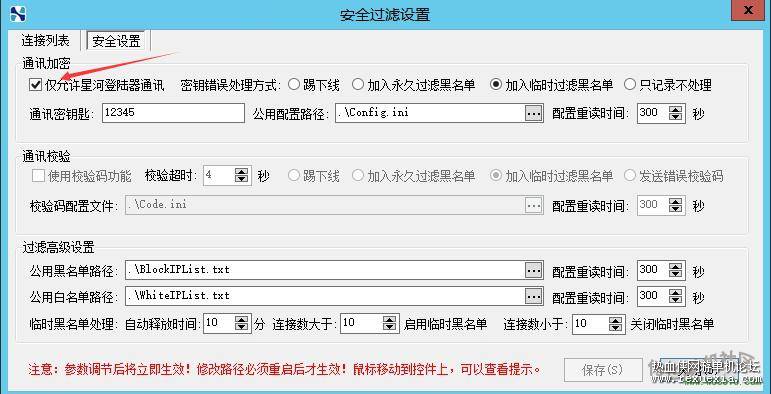Switch to the 连接列表 tab

tap(46, 40)
